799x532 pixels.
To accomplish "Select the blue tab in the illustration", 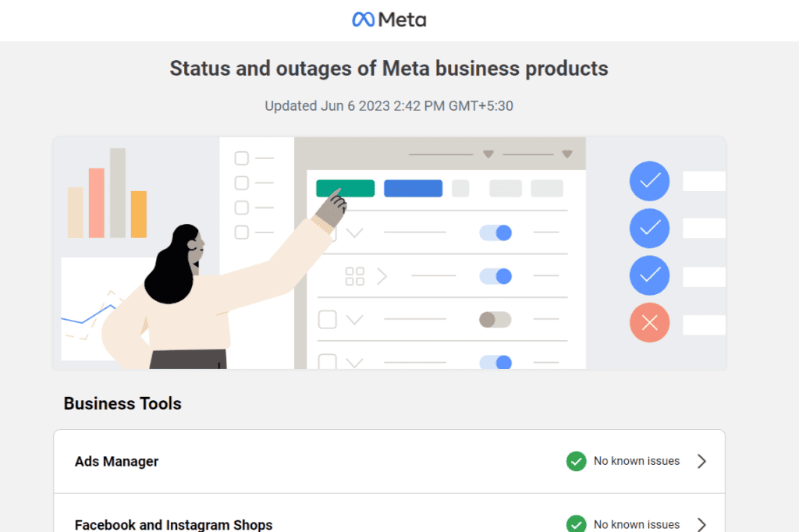I will click(413, 189).
